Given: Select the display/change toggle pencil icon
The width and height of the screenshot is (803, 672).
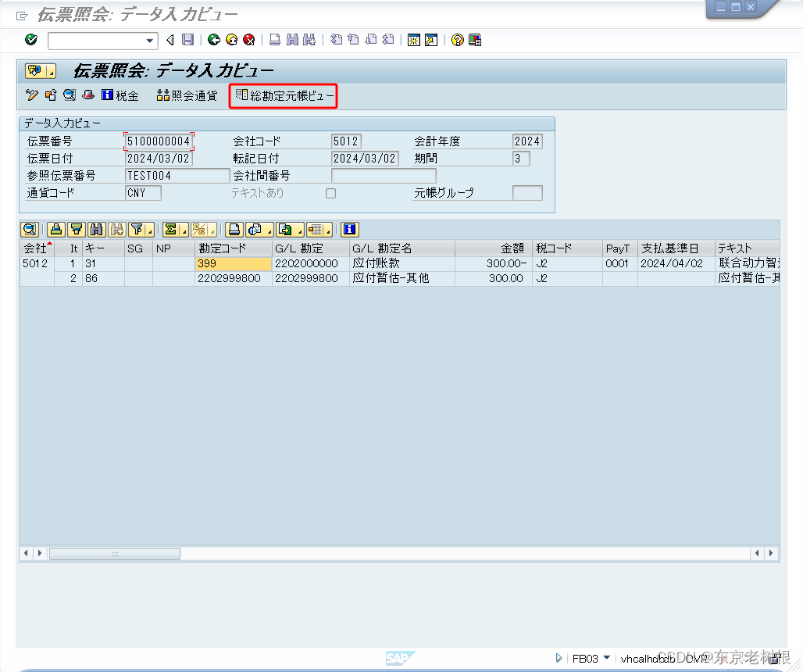Looking at the screenshot, I should pyautogui.click(x=31, y=95).
